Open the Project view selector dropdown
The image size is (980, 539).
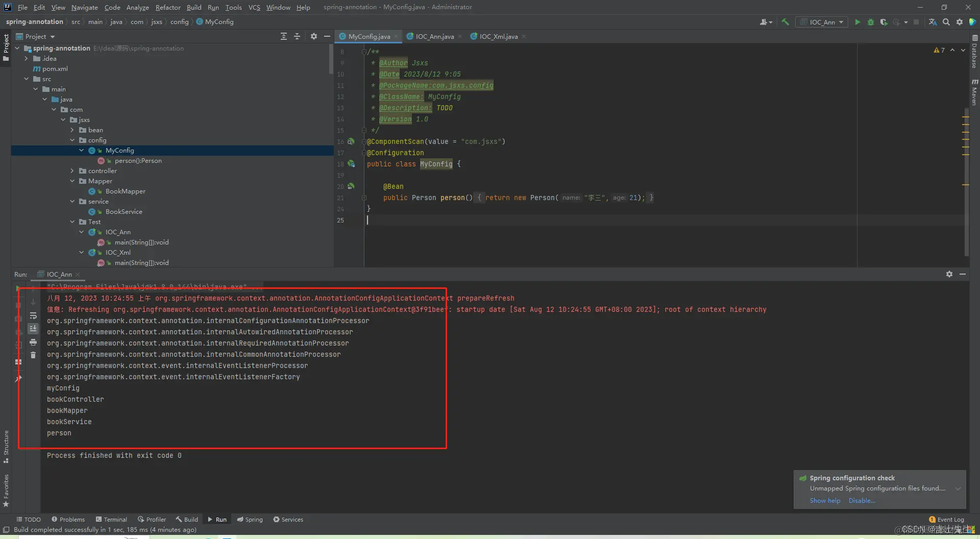click(35, 36)
